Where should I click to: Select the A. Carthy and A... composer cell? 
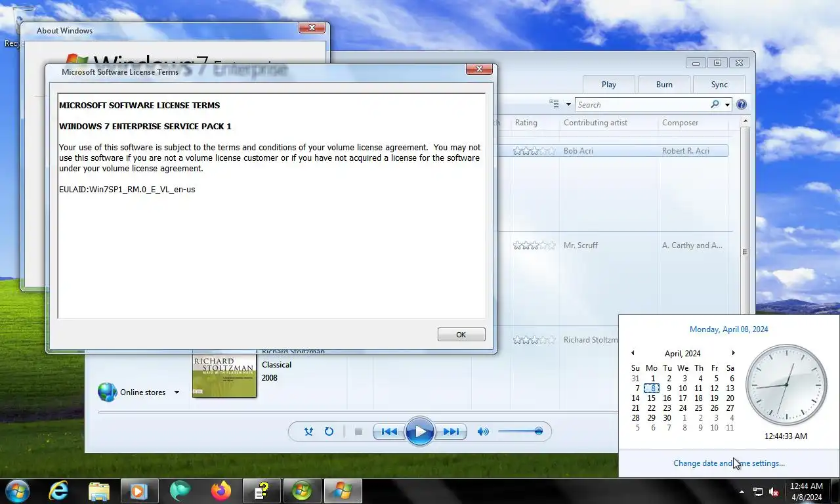(x=692, y=245)
